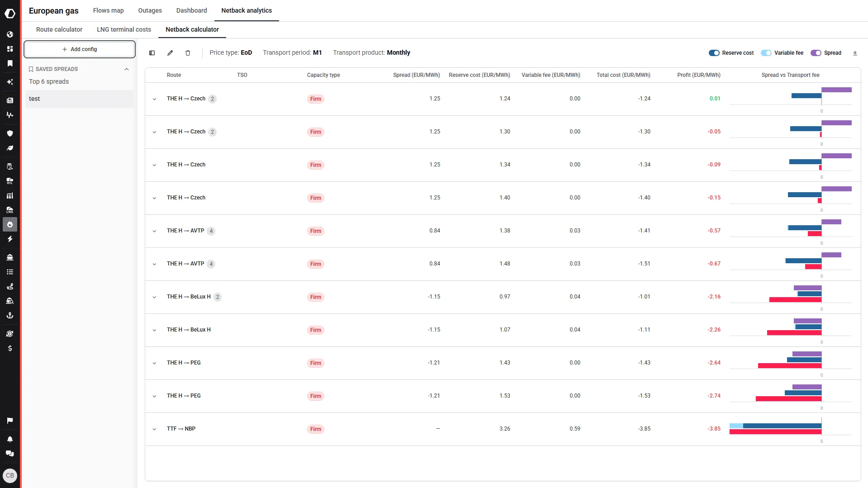The height and width of the screenshot is (488, 868).
Task: Open the sparkle AI sidebar icon
Action: (x=10, y=82)
